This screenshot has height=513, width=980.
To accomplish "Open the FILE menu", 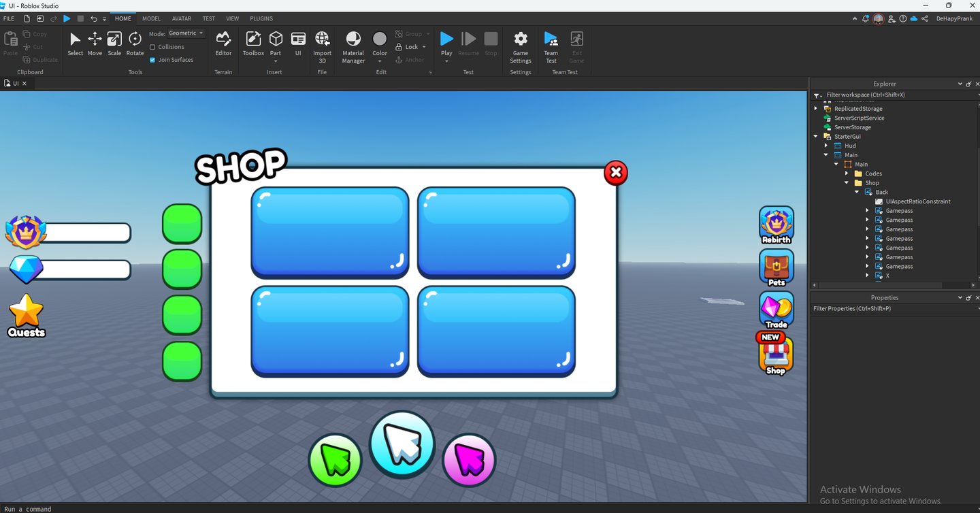I will click(x=9, y=18).
